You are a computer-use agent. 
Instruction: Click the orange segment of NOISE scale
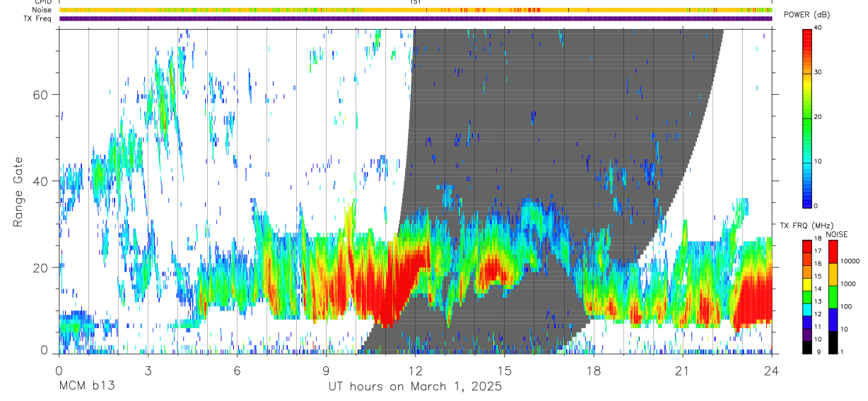point(833,274)
